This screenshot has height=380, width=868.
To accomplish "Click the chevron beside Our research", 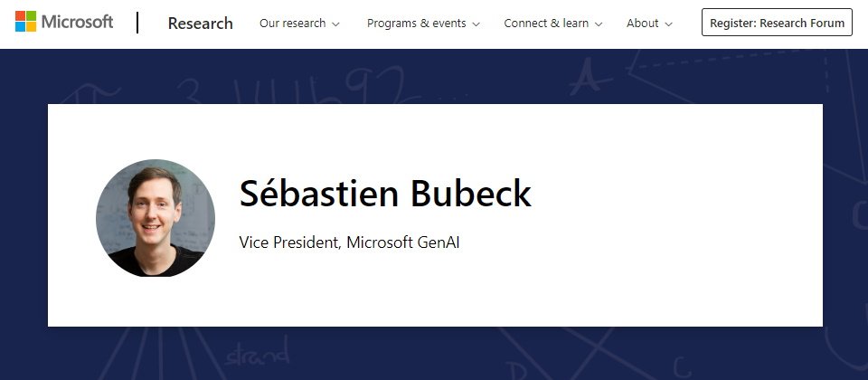I will coord(336,24).
